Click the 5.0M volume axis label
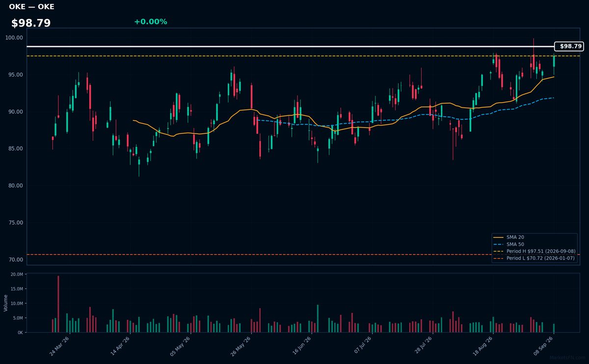The height and width of the screenshot is (364, 589). (x=18, y=318)
